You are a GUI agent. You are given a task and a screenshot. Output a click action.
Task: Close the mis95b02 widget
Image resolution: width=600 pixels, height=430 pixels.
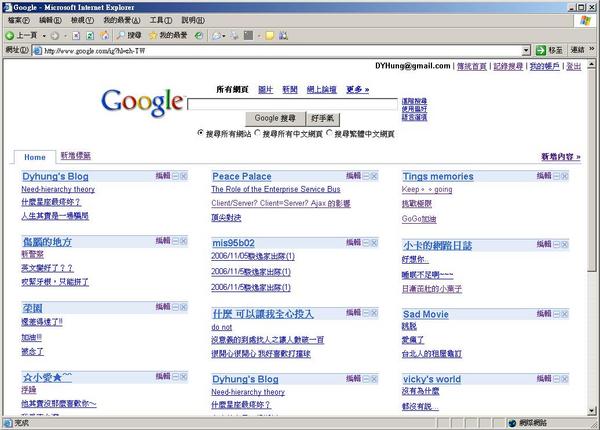pyautogui.click(x=374, y=243)
